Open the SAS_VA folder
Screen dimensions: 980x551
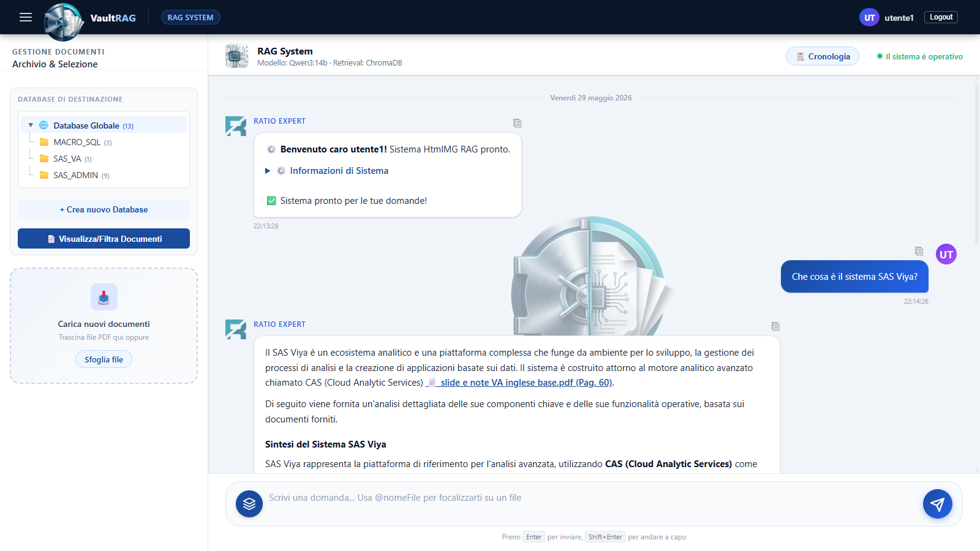tap(67, 159)
